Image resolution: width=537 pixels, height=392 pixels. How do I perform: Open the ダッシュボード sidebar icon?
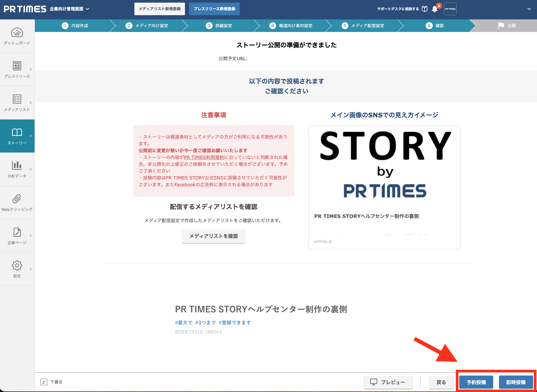coord(17,33)
